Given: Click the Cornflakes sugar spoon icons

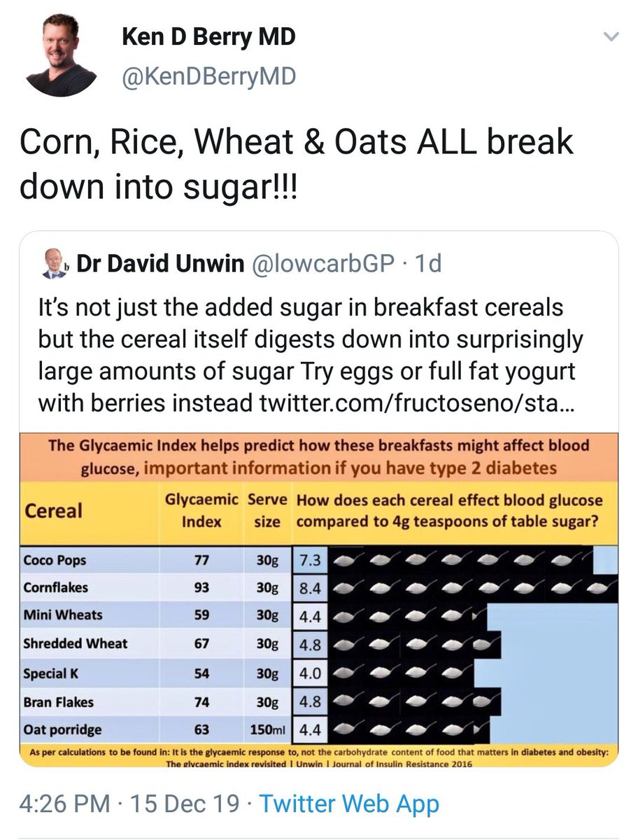Looking at the screenshot, I should point(474,587).
